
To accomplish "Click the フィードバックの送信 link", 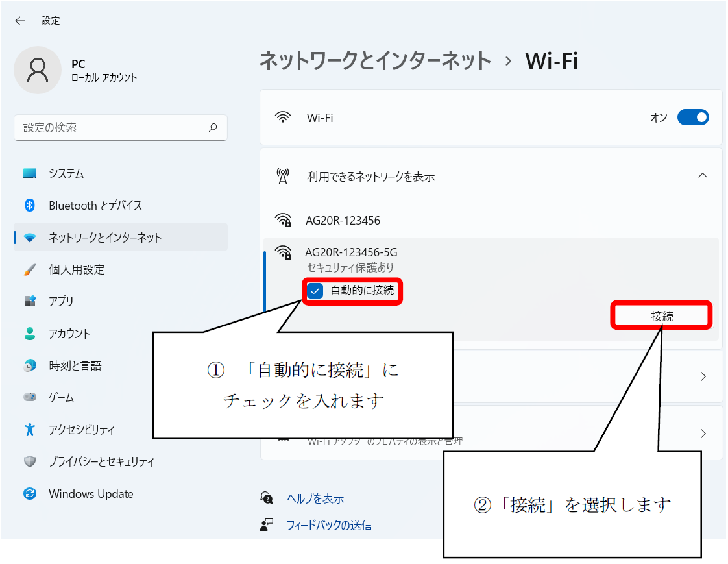I will (329, 525).
